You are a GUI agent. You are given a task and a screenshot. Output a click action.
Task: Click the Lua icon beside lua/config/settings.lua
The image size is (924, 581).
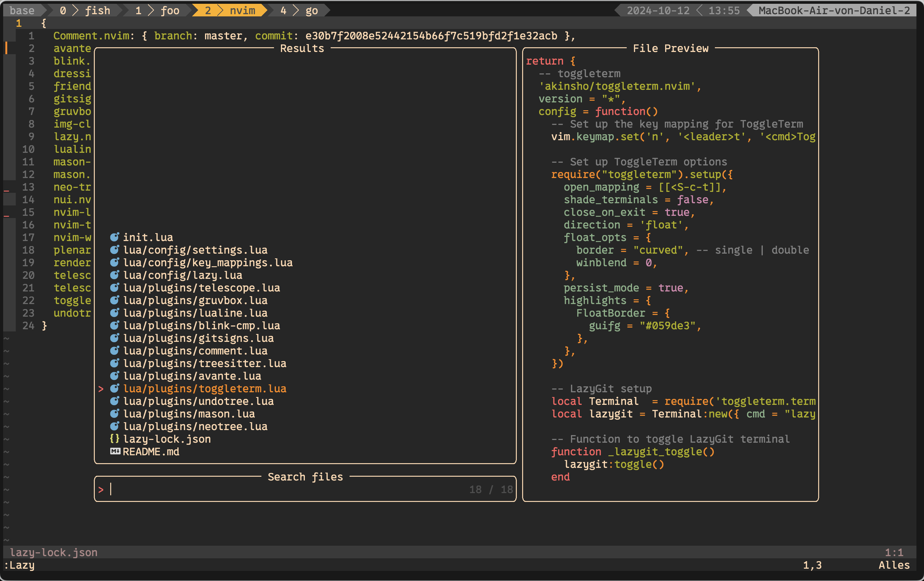(114, 250)
